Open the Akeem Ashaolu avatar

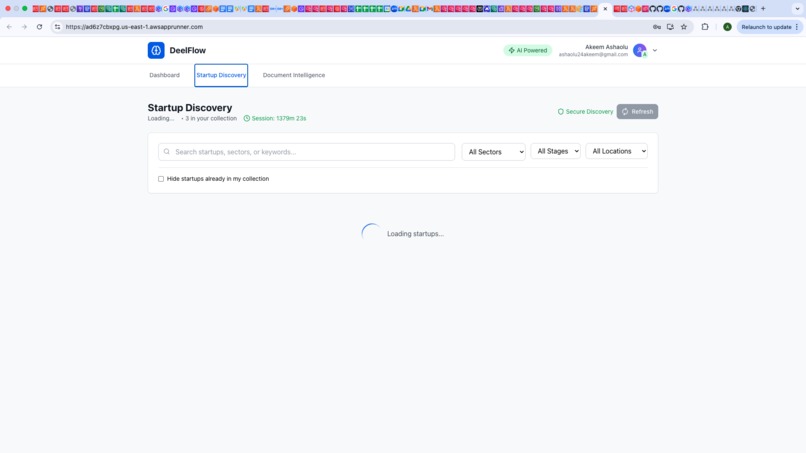[x=639, y=50]
